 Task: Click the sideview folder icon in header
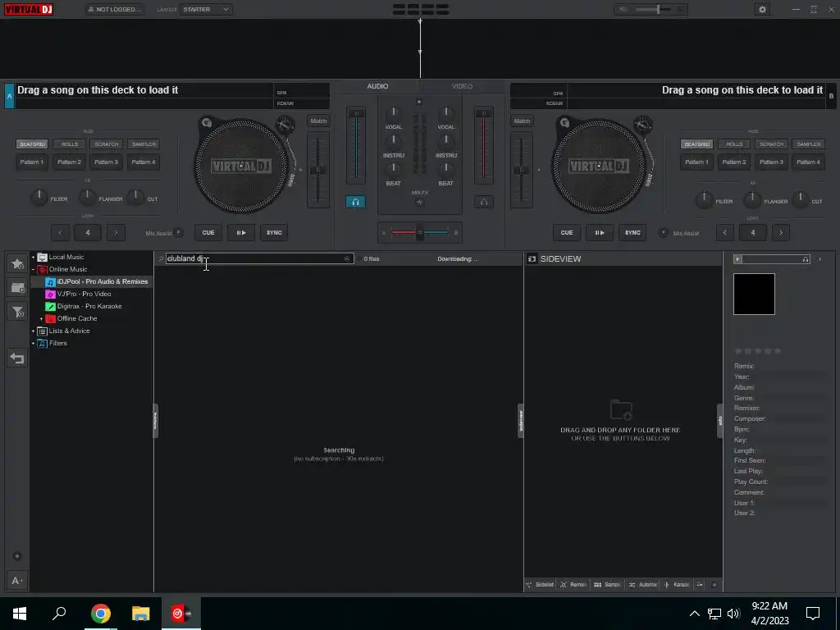point(532,258)
